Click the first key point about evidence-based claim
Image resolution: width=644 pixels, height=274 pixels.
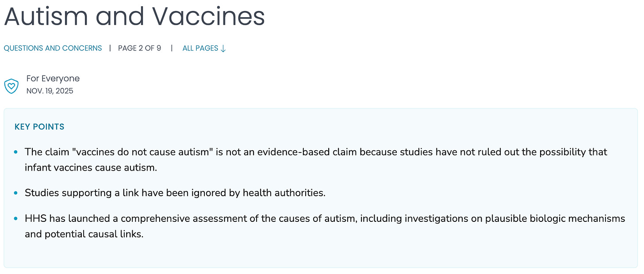point(316,152)
